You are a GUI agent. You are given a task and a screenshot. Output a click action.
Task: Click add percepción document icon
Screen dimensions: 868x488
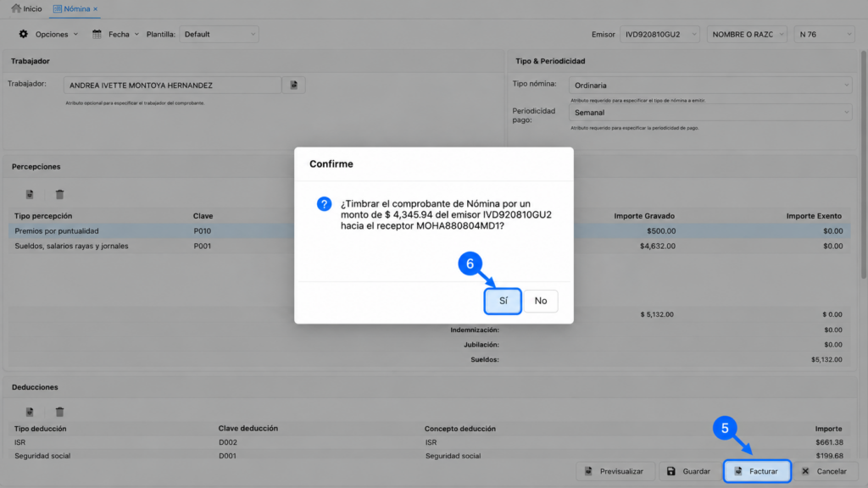30,194
